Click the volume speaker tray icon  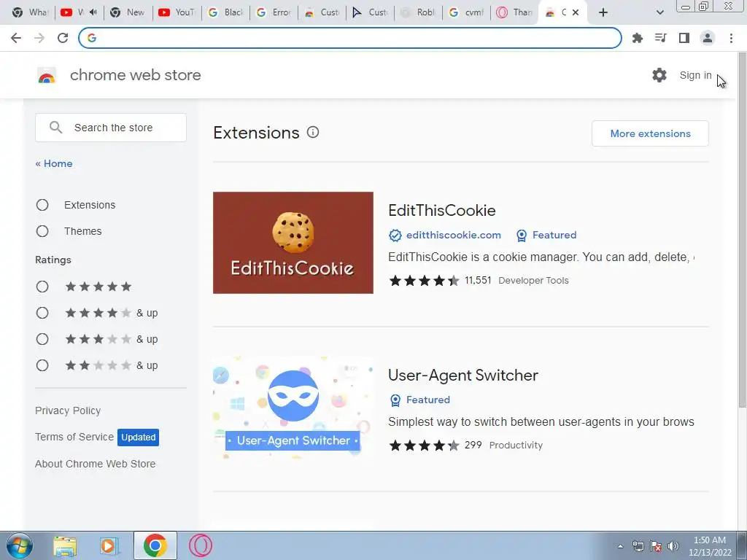673,546
